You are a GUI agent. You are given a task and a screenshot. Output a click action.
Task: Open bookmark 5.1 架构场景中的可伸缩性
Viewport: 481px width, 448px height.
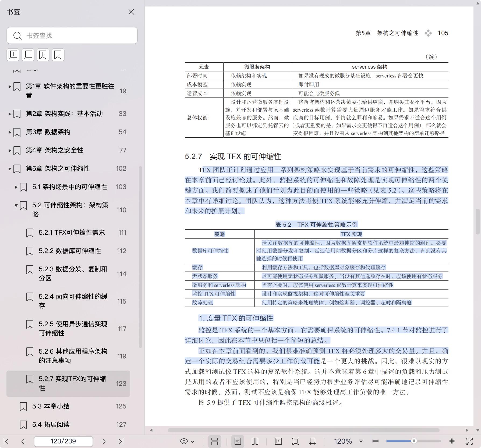[70, 187]
